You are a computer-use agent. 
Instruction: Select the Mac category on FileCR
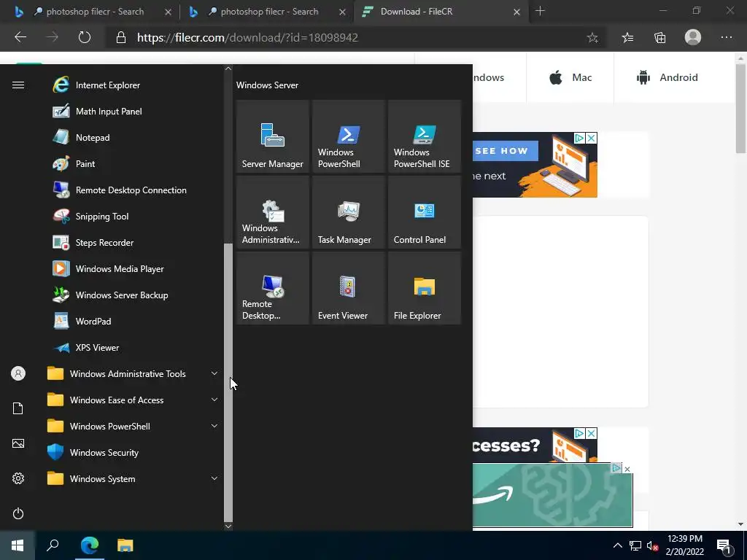click(x=570, y=77)
